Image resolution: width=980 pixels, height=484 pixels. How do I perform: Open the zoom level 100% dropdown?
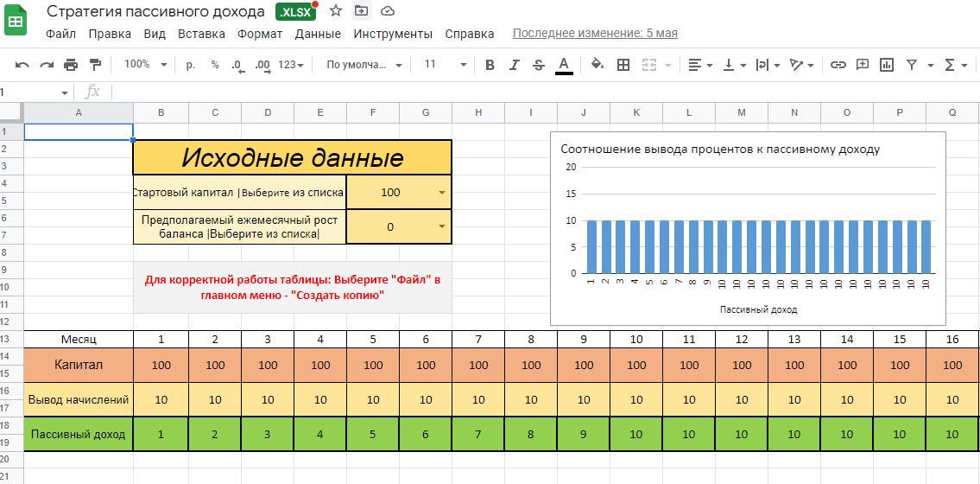143,65
